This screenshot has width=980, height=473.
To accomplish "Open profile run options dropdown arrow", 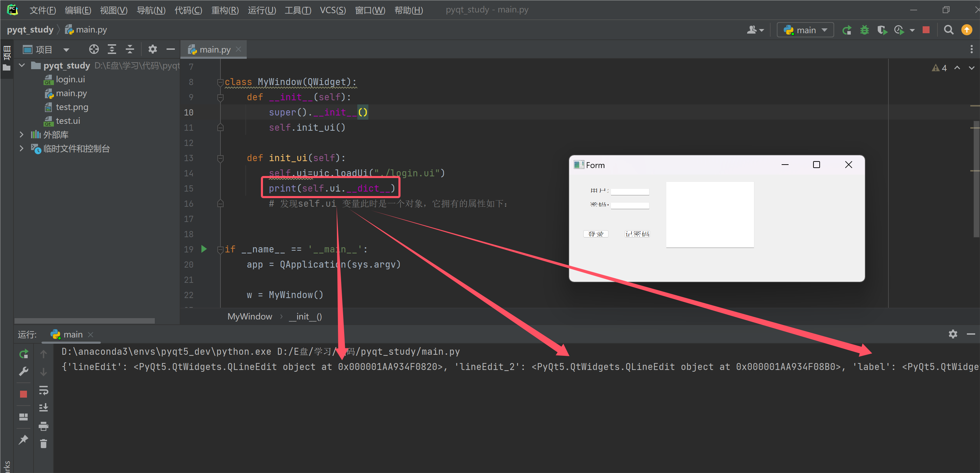I will (912, 30).
